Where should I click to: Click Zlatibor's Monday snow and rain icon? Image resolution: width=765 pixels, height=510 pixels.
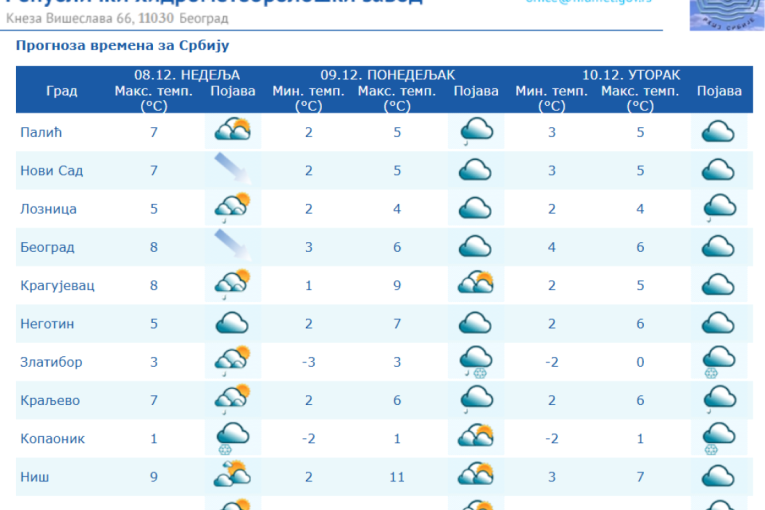[x=475, y=361]
